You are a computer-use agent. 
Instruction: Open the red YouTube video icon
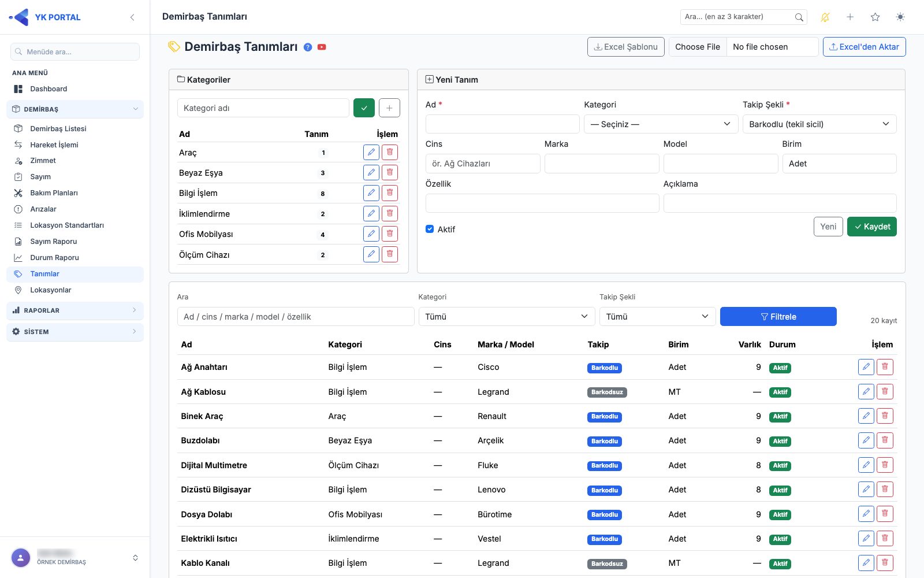pos(322,47)
